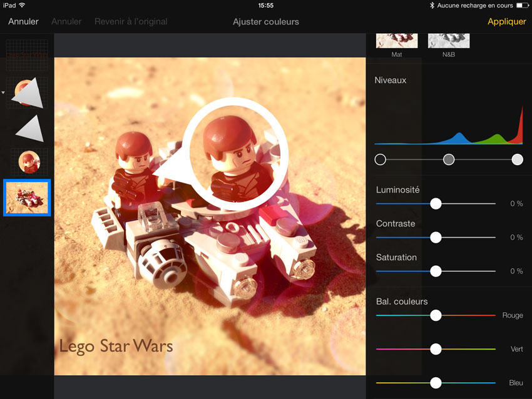Tap the 'Bal. couleurs' heading

402,301
